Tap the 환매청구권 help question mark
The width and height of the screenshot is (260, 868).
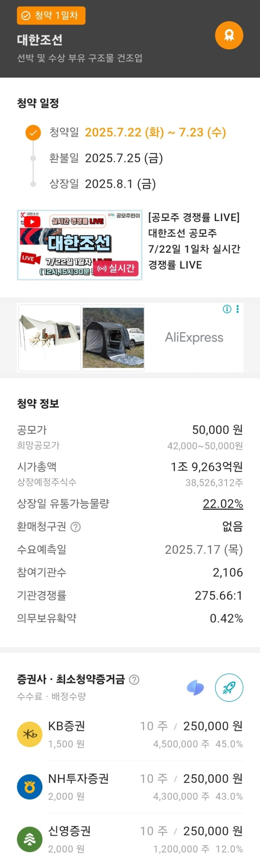(75, 527)
